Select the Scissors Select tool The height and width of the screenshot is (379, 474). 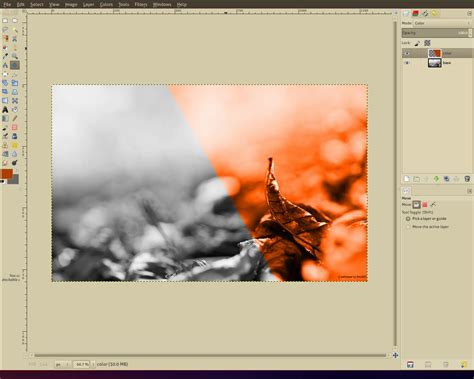coord(15,38)
